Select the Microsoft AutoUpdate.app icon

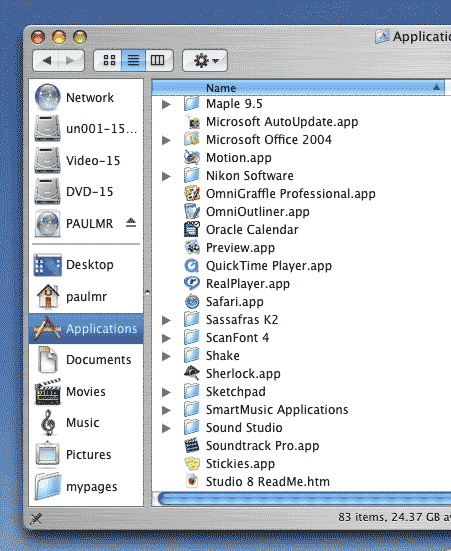point(192,122)
